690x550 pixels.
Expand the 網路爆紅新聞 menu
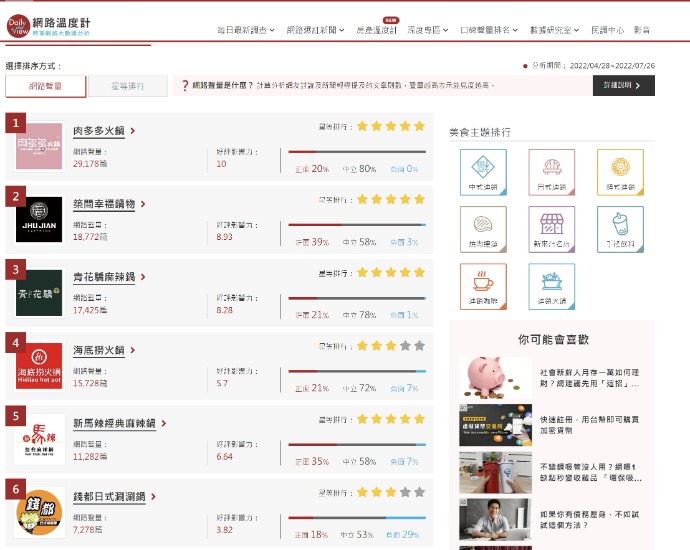[315, 30]
